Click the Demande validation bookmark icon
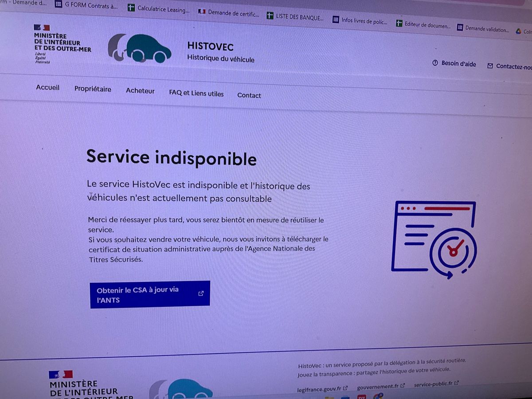Screen dimensions: 532x399 click(x=460, y=27)
